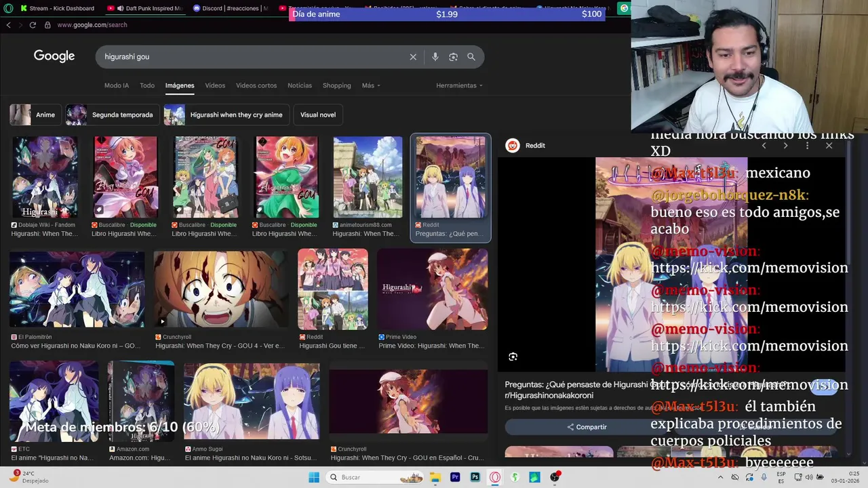Filter images by Visual novel chip
Screen dimensions: 868x488
(318, 115)
